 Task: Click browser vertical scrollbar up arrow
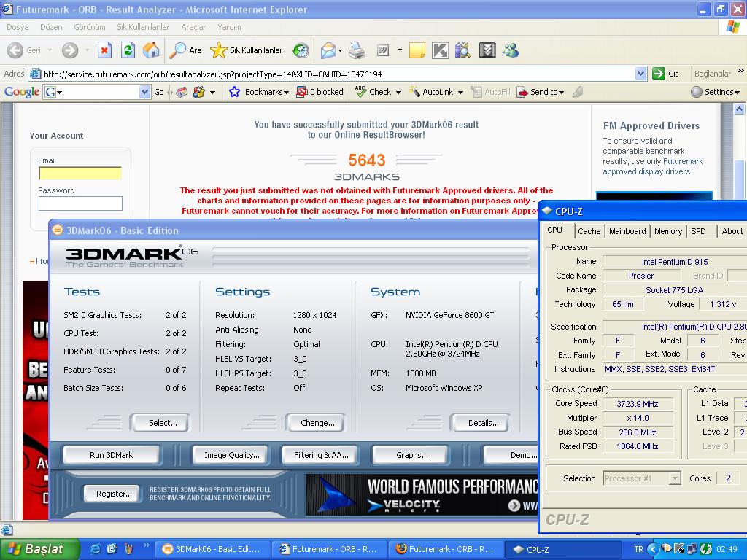pos(739,109)
